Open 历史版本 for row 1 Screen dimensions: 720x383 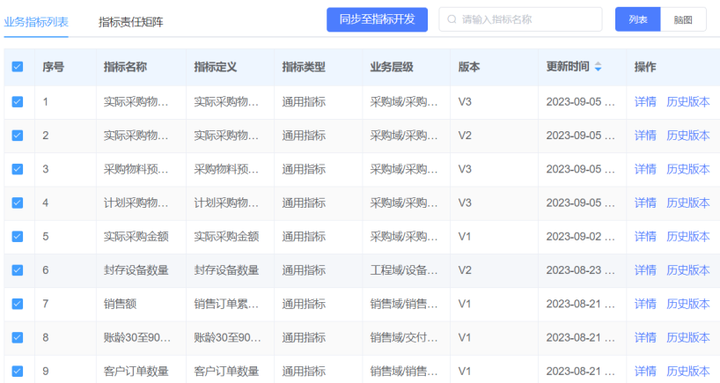688,101
